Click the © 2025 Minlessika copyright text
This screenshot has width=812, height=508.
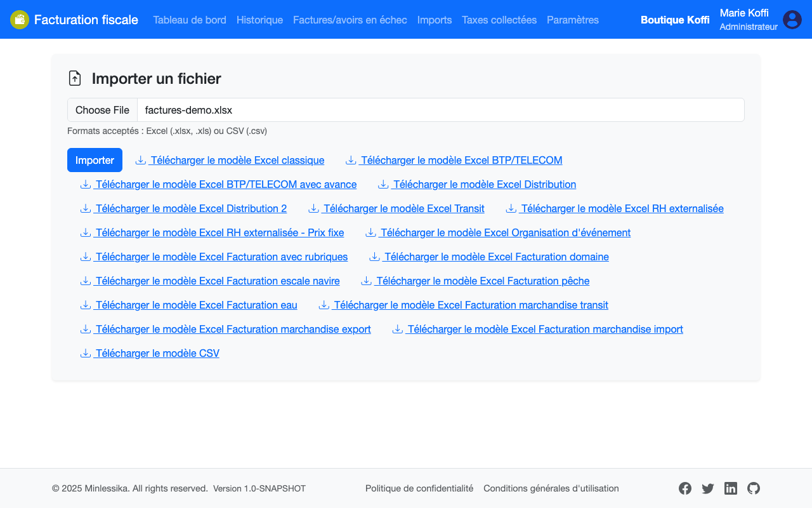pos(130,488)
